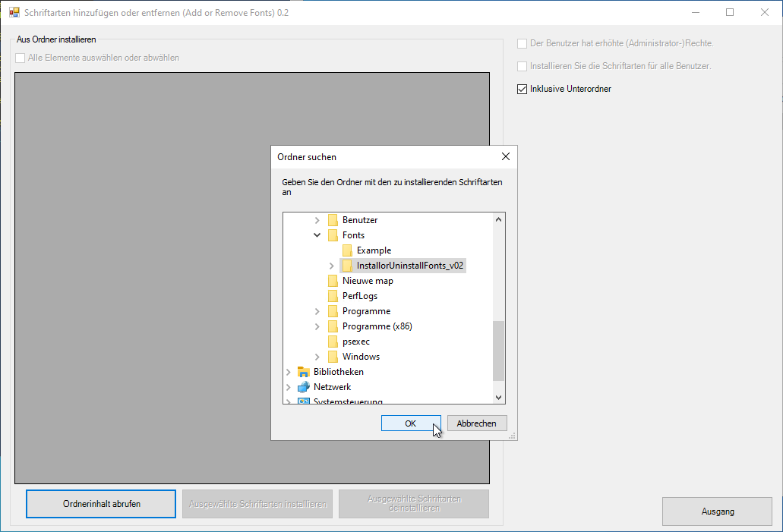The image size is (783, 532).
Task: Click the Abbrechen button
Action: (x=477, y=423)
